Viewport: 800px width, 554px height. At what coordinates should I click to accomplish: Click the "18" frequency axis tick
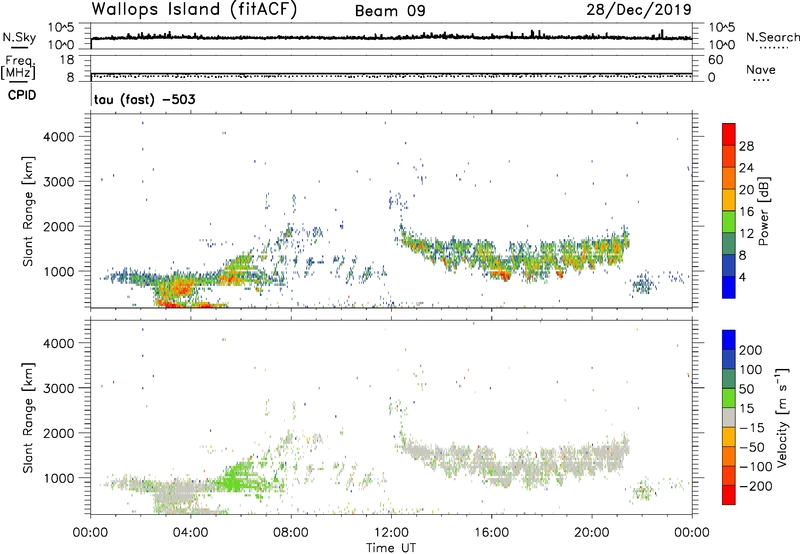click(x=67, y=60)
